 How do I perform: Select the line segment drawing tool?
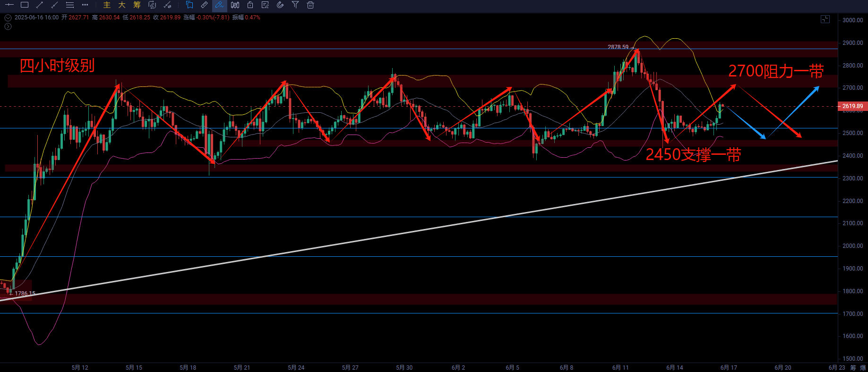55,5
